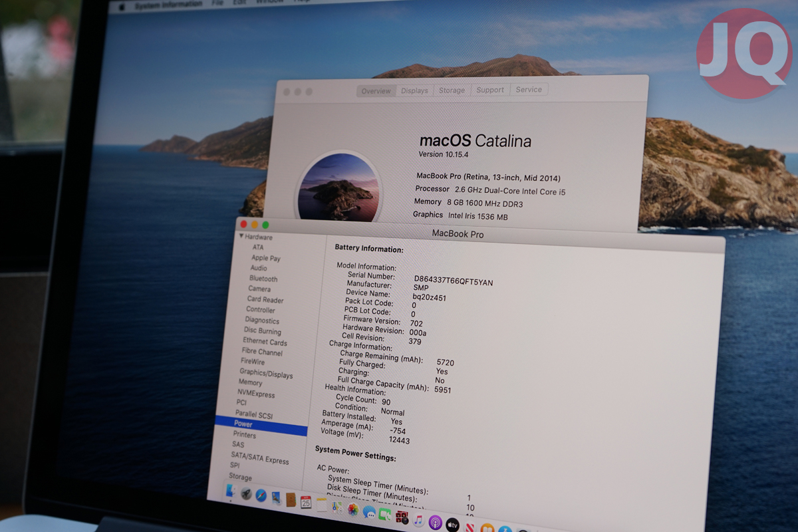Viewport: 798px width, 532px height.
Task: Select Parallel SCSI in sidebar
Action: (x=254, y=414)
